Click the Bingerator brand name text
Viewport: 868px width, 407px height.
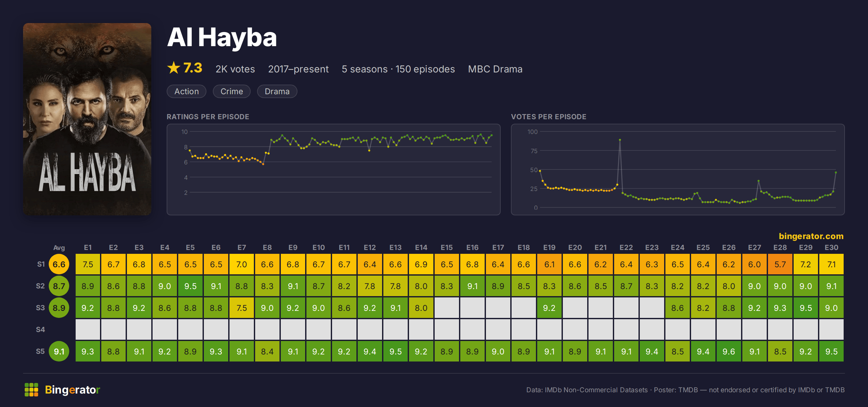72,389
